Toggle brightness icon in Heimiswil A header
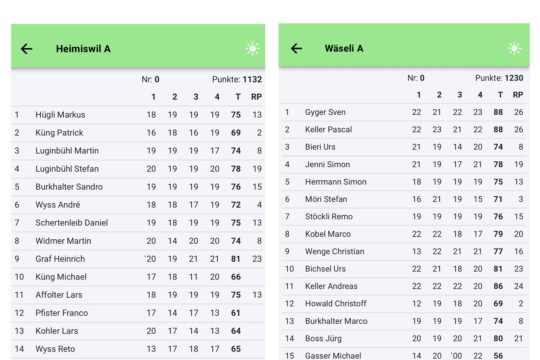Viewport: 540px width, 360px height. (x=252, y=49)
